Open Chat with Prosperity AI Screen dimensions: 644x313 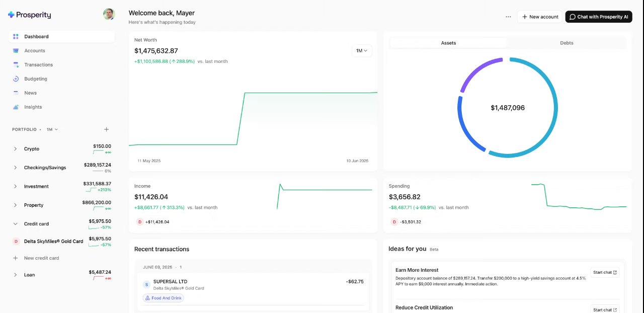click(598, 17)
